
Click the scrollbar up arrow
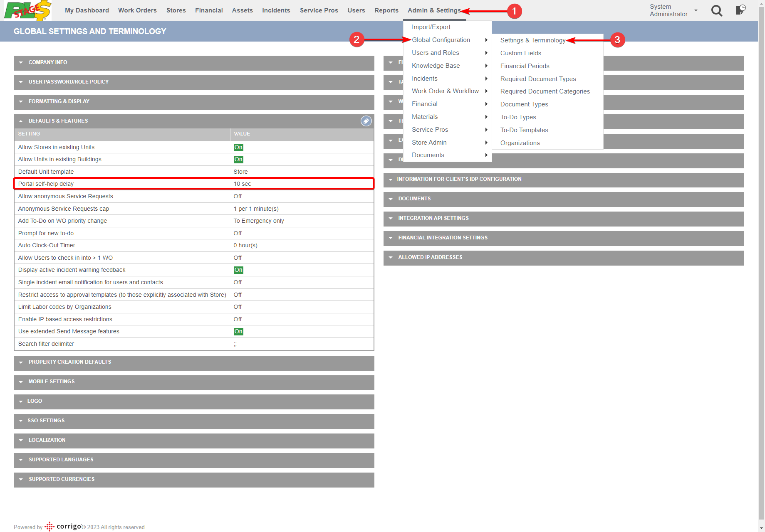click(x=761, y=3)
